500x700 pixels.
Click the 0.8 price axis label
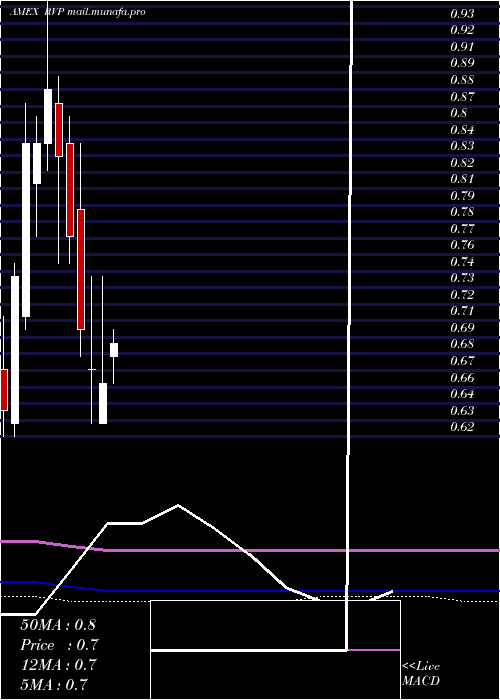point(459,113)
